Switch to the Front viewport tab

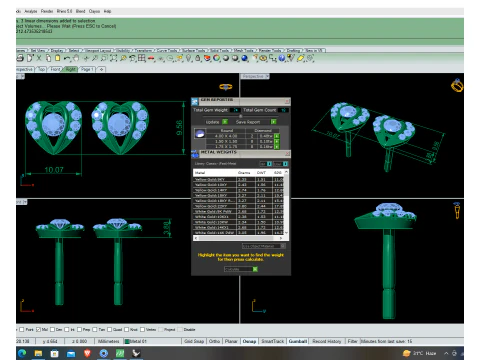point(55,69)
